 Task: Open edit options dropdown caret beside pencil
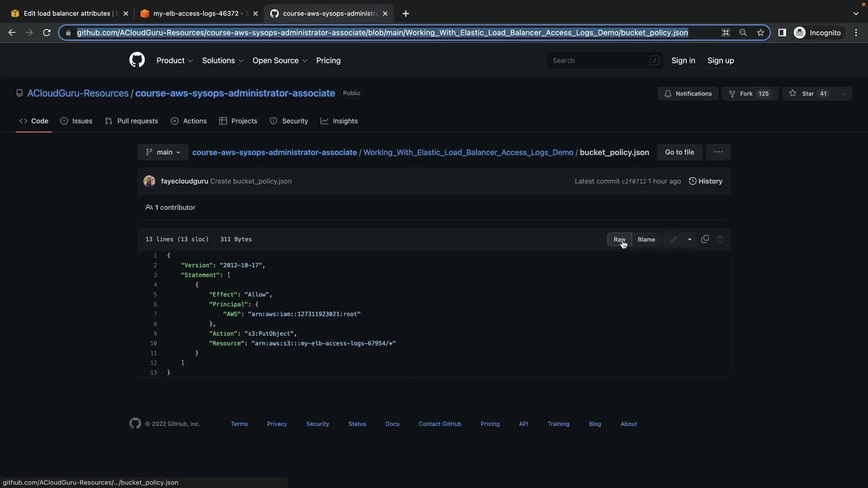coord(689,239)
